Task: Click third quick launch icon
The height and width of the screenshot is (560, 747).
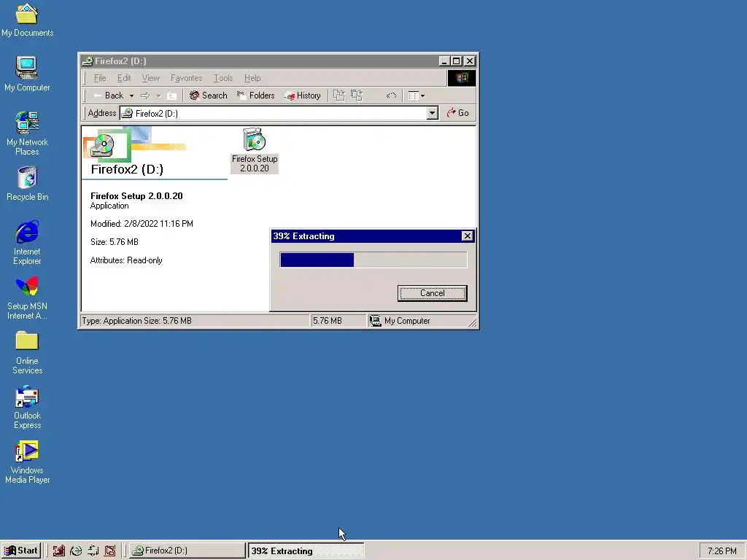Action: pyautogui.click(x=93, y=551)
